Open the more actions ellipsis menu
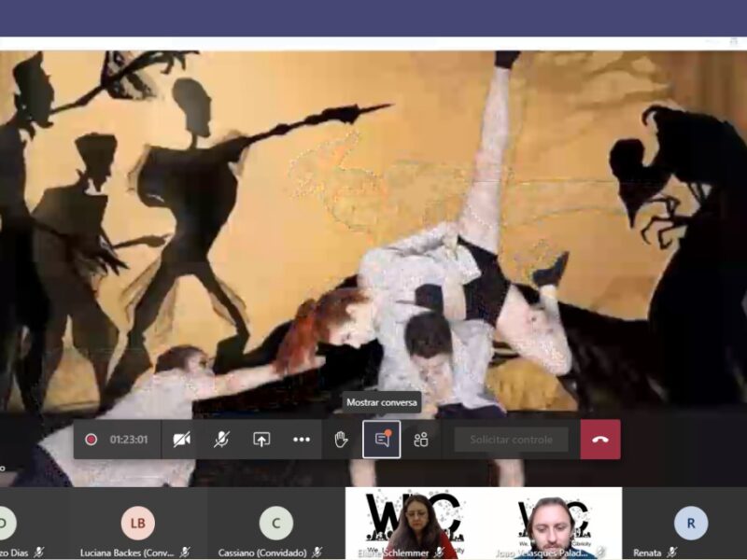This screenshot has height=560, width=747. click(x=301, y=440)
